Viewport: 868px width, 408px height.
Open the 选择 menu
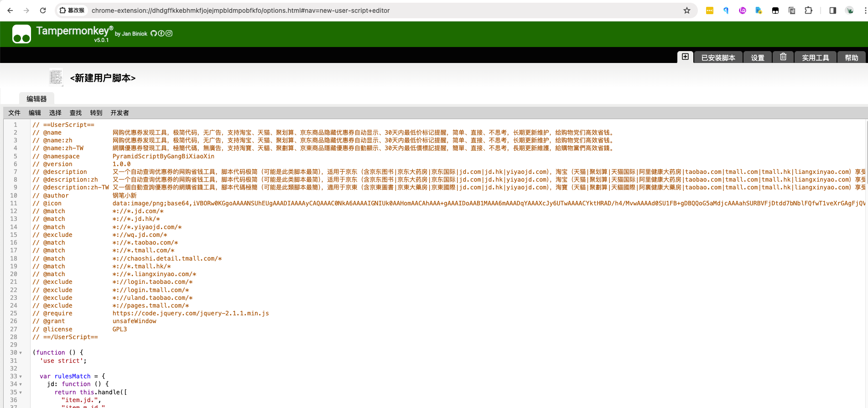[x=55, y=113]
